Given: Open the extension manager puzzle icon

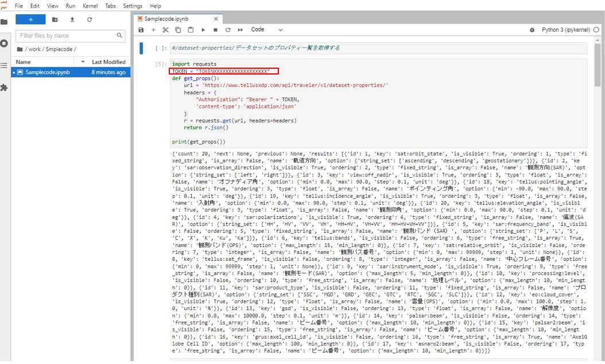Looking at the screenshot, I should (x=4, y=88).
